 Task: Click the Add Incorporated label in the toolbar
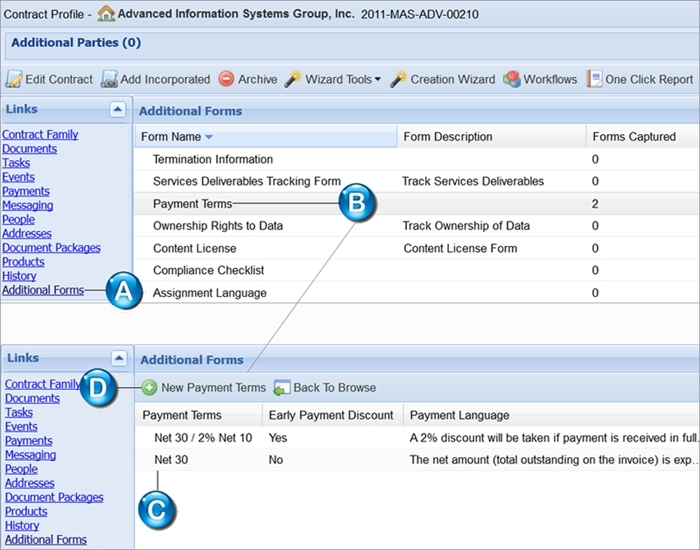click(x=165, y=79)
